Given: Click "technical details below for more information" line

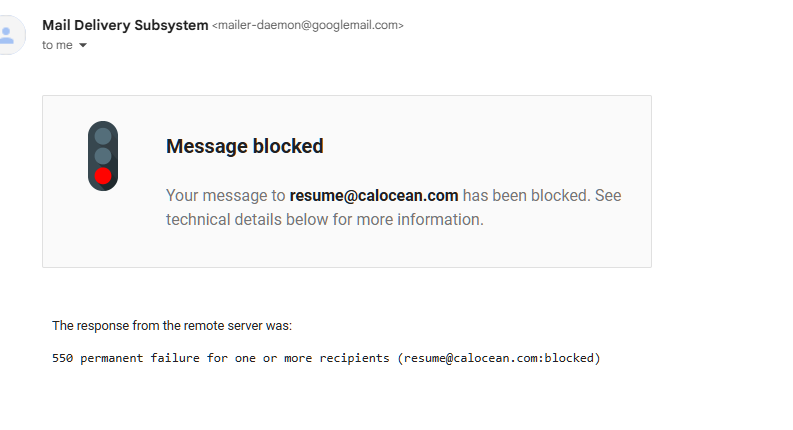Looking at the screenshot, I should [324, 219].
